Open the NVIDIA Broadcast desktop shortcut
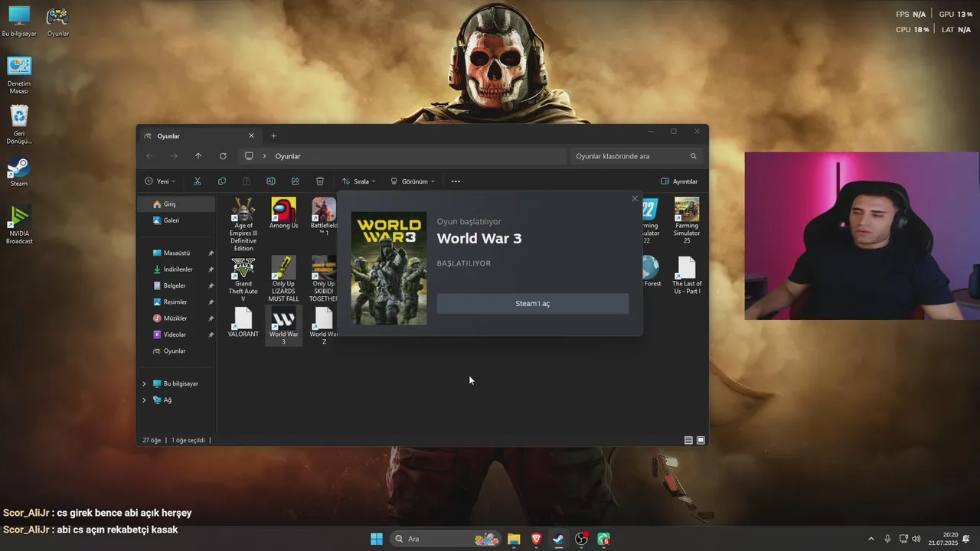Screen dimensions: 980x551 coord(19,225)
